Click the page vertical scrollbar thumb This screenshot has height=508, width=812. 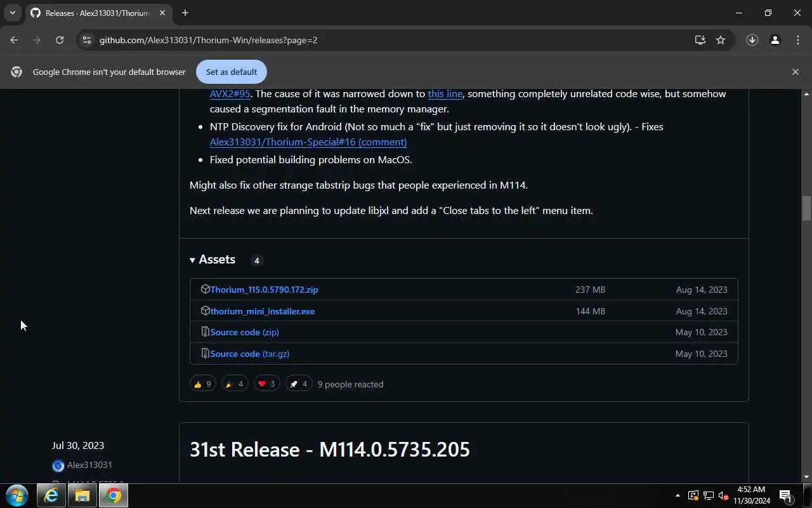pyautogui.click(x=806, y=208)
